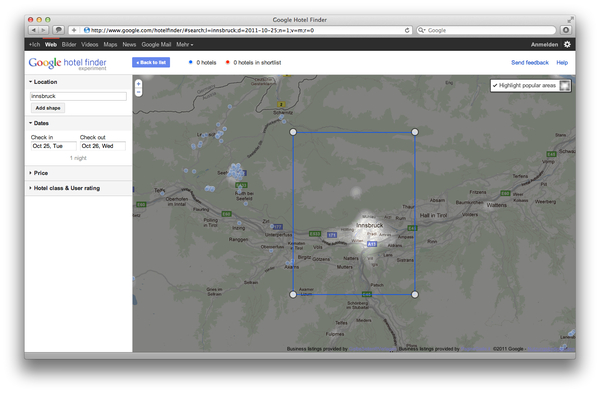Zoom in on the map
The width and height of the screenshot is (600, 393).
(x=139, y=84)
